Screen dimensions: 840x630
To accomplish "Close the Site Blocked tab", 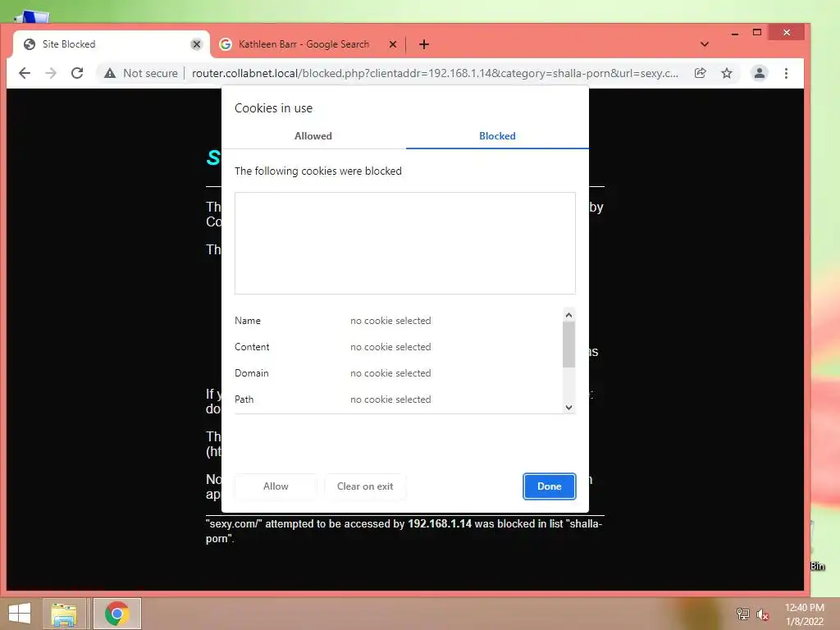I will pyautogui.click(x=197, y=44).
